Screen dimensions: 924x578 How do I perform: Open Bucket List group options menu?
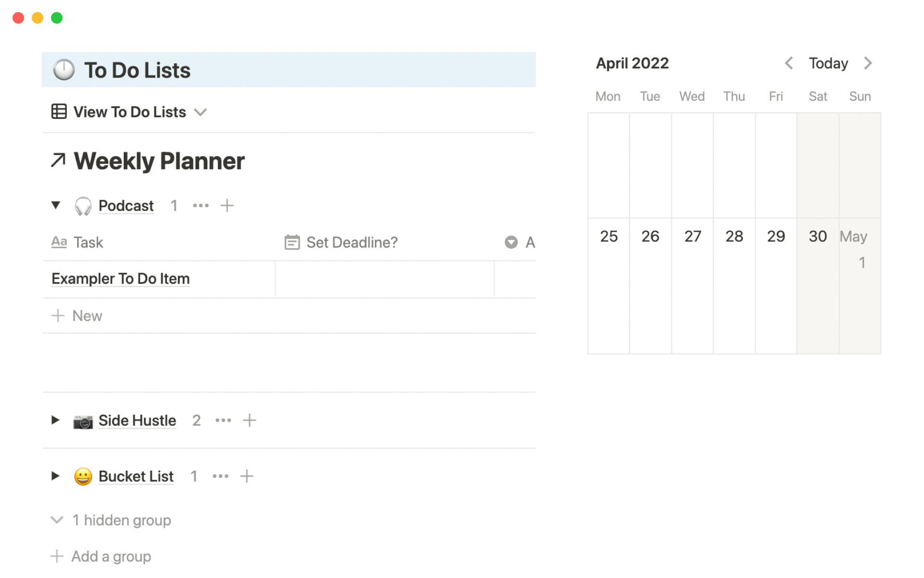pyautogui.click(x=220, y=476)
